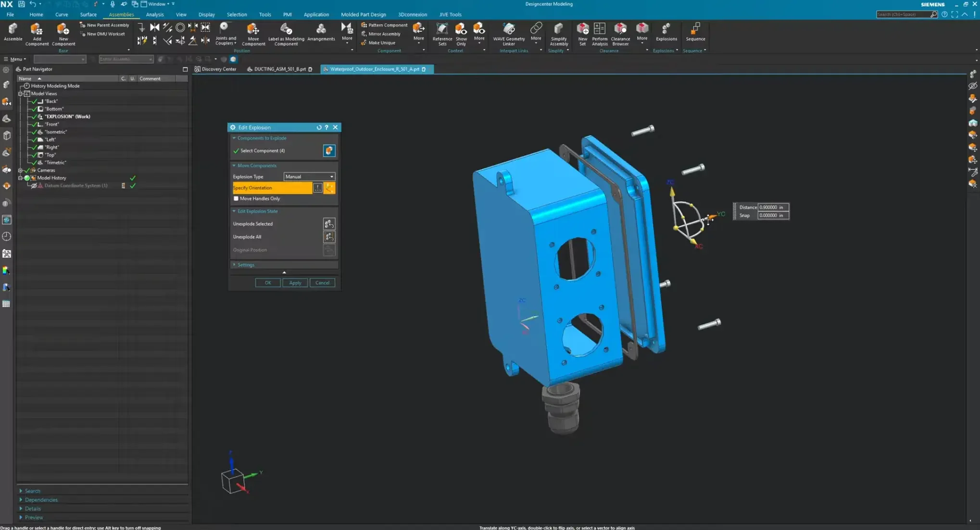Click New Parent Assembly command
The height and width of the screenshot is (530, 980).
[104, 25]
